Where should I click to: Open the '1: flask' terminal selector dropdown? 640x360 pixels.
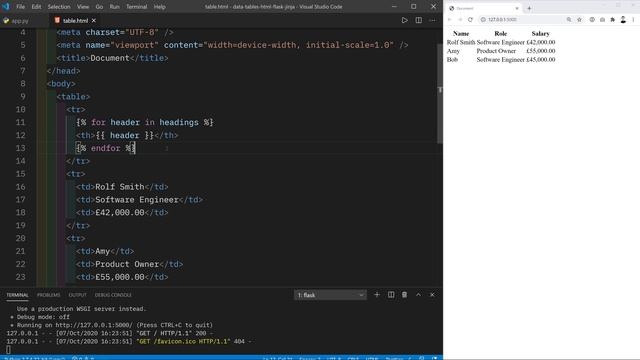330,295
